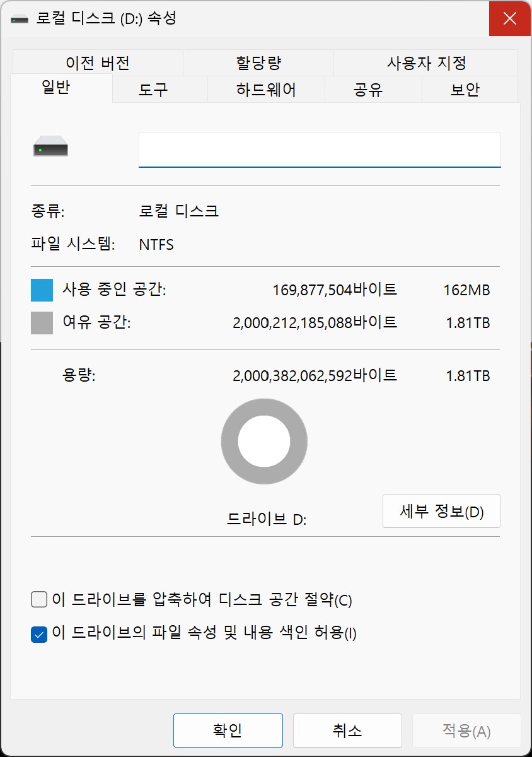Click the small disk icon in title bar

pyautogui.click(x=20, y=19)
